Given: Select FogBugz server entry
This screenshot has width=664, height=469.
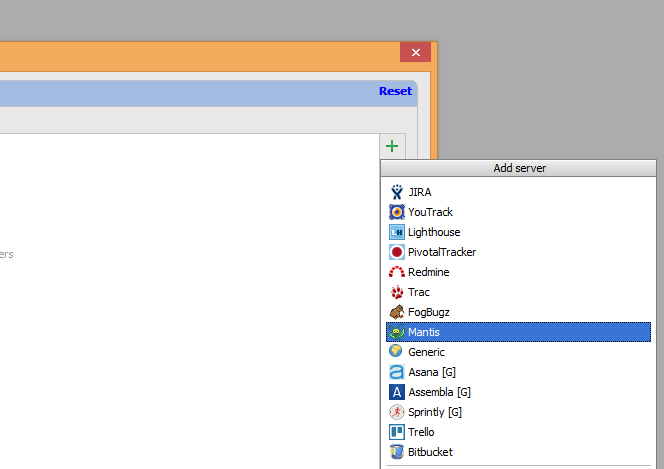Looking at the screenshot, I should [518, 312].
